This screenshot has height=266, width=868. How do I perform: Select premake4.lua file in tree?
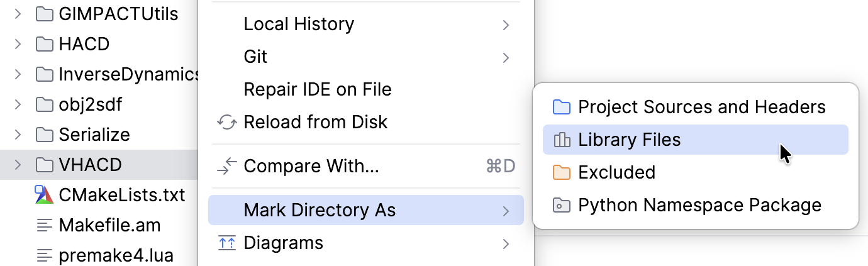115,255
